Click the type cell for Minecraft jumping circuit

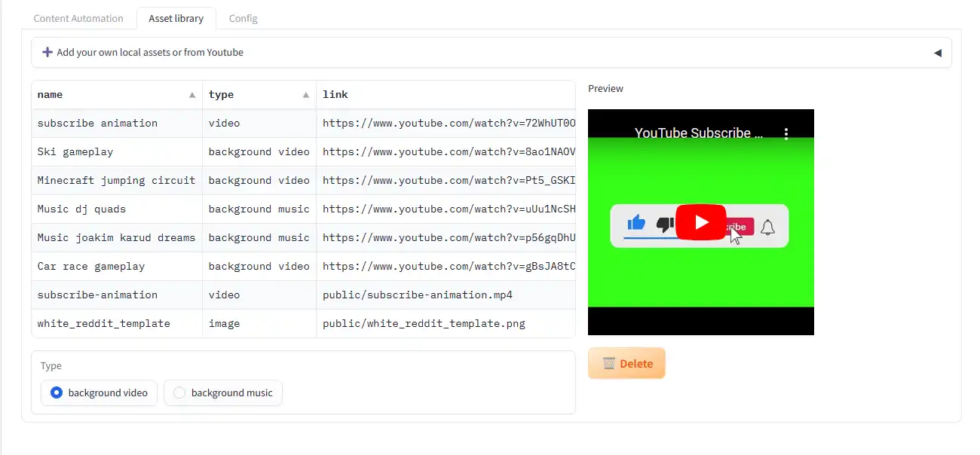[259, 181]
